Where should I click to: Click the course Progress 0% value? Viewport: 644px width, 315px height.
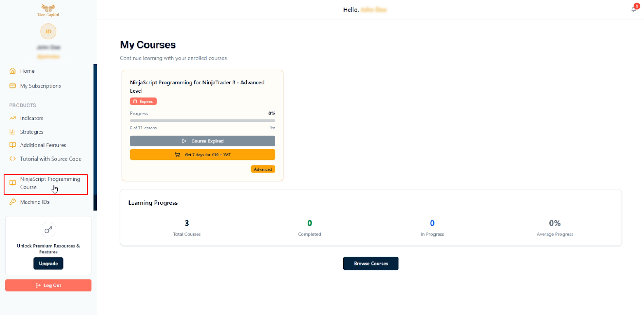[x=272, y=113]
